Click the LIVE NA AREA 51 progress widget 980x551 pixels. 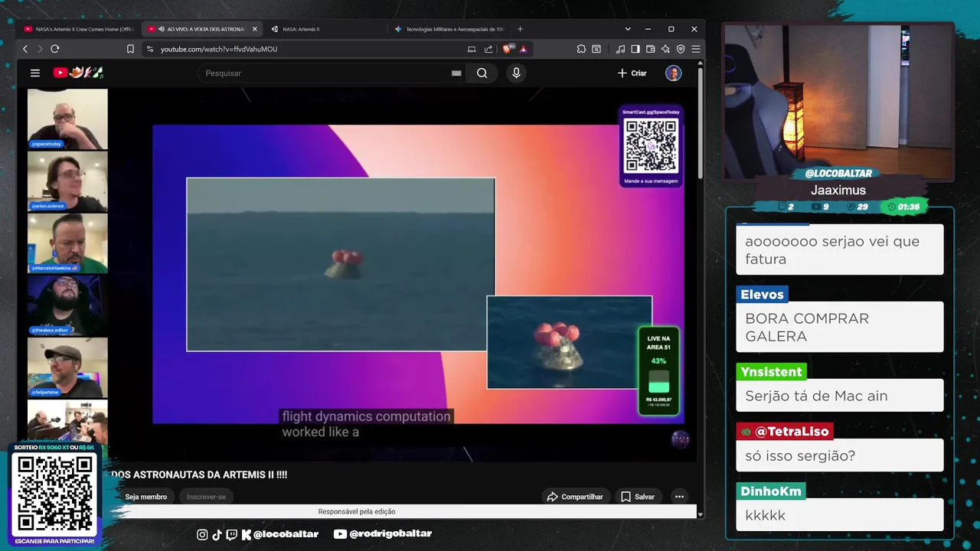click(x=658, y=372)
